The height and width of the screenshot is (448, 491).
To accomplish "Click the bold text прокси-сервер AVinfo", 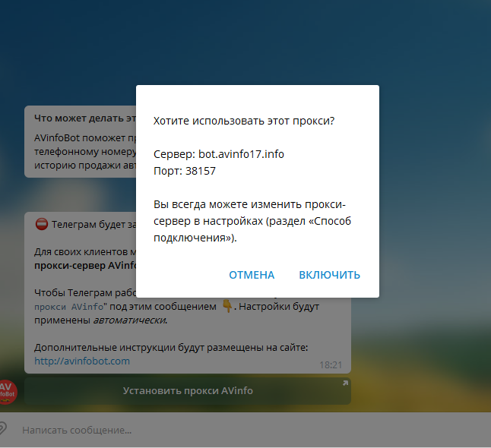I will [x=85, y=266].
